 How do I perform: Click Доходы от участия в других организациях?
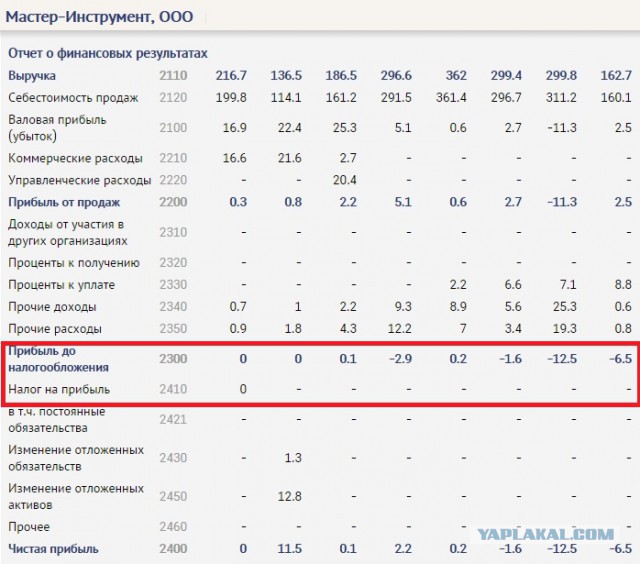click(x=68, y=232)
